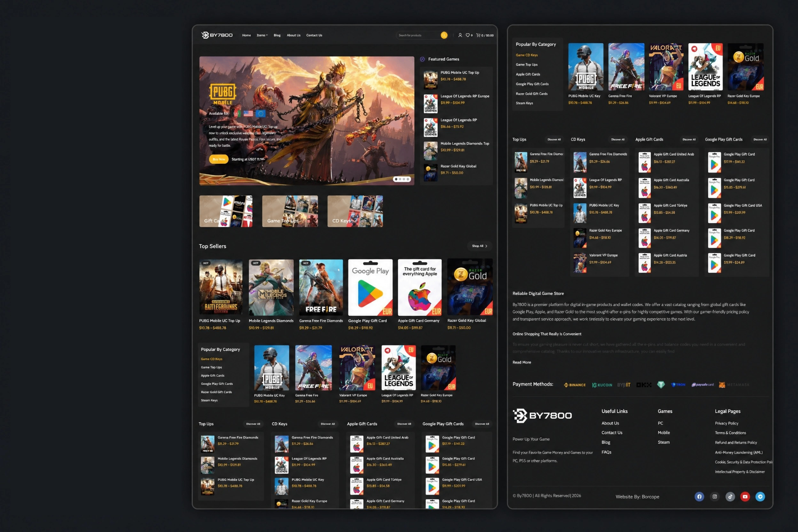Open the Steam link under Games in the footer

click(663, 443)
